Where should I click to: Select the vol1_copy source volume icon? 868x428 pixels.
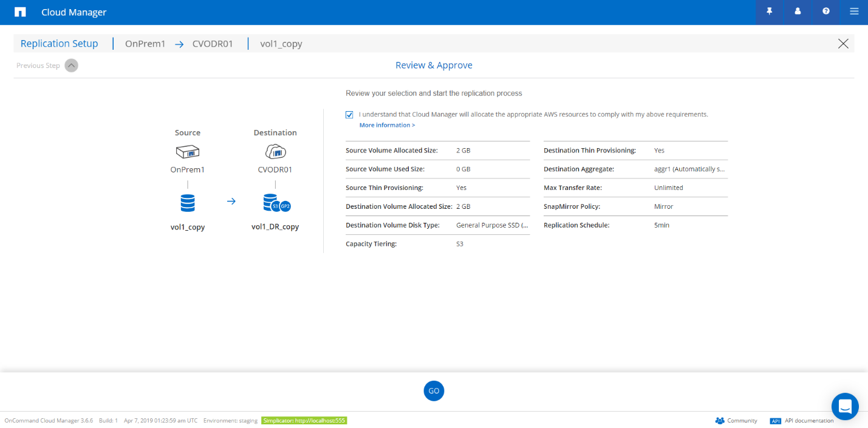(188, 203)
